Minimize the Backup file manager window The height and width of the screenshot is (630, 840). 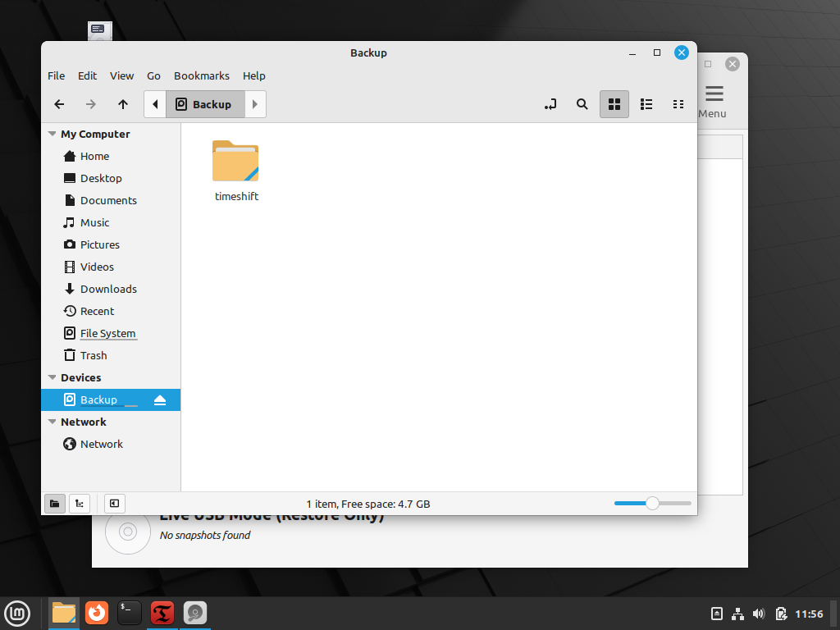pos(632,53)
